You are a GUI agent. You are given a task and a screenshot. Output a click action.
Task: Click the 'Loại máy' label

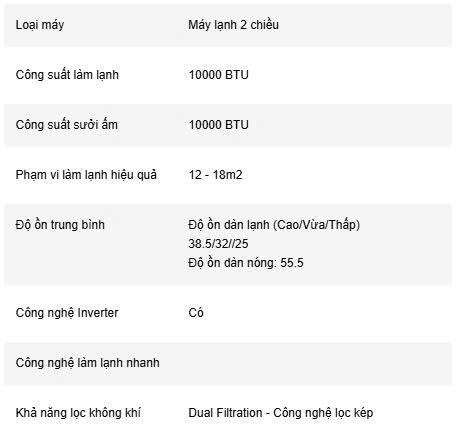40,25
